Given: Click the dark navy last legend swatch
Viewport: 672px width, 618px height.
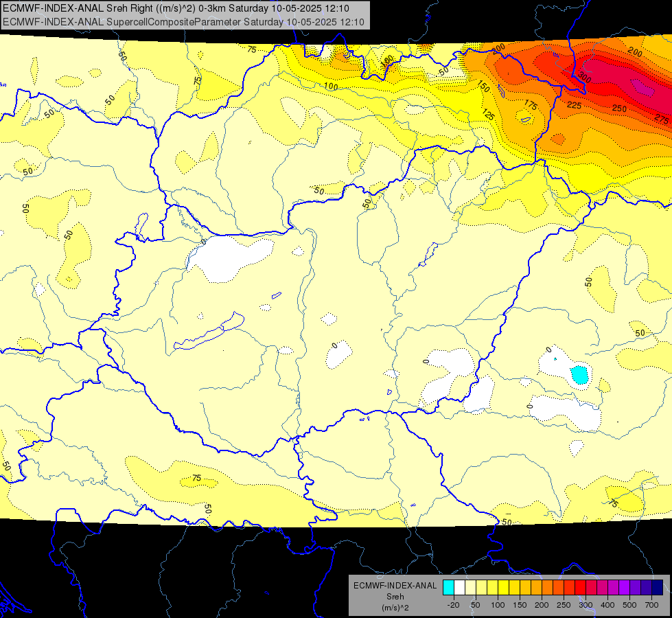Looking at the screenshot, I should tap(658, 588).
